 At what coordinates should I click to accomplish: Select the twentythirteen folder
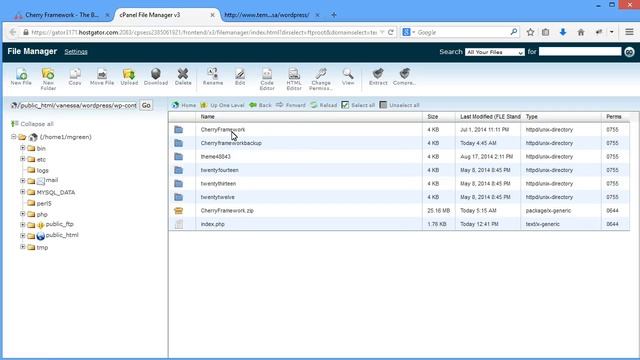point(399,184)
